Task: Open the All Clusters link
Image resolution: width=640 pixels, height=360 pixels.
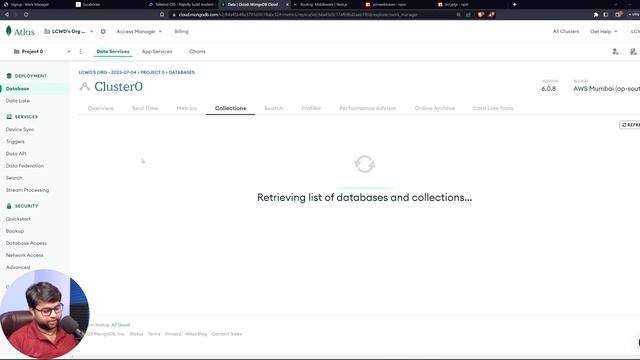Action: tap(566, 31)
